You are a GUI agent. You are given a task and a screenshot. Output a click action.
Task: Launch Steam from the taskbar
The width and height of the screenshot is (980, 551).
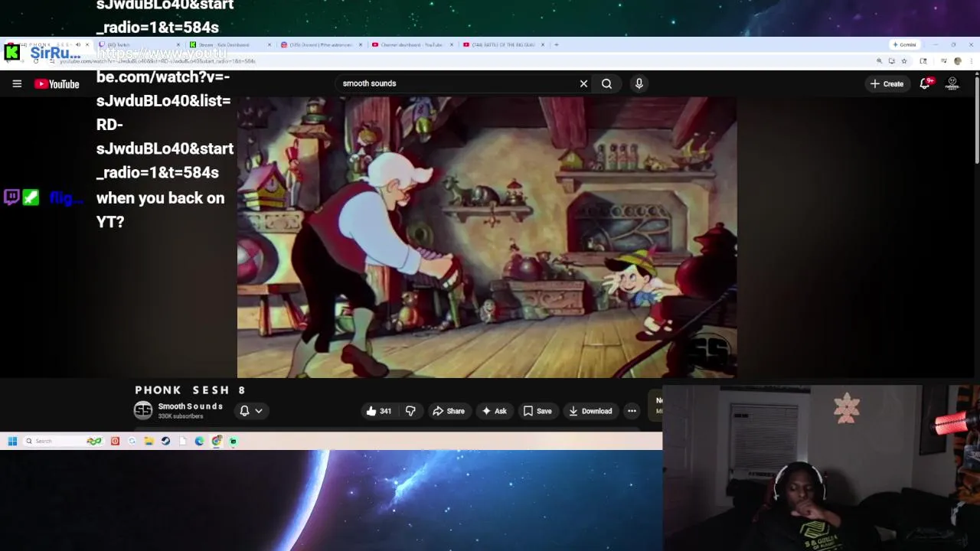click(165, 441)
